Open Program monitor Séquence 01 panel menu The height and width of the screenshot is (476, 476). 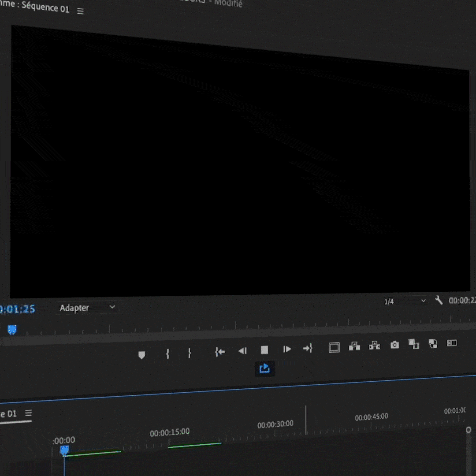(80, 11)
